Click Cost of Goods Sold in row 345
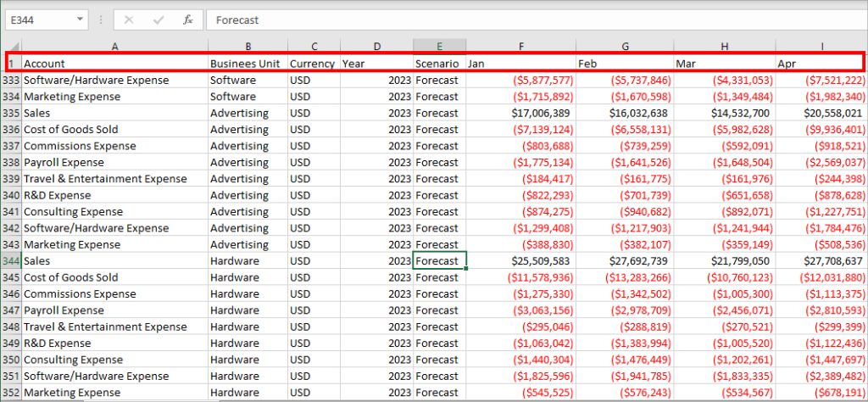 tap(114, 277)
